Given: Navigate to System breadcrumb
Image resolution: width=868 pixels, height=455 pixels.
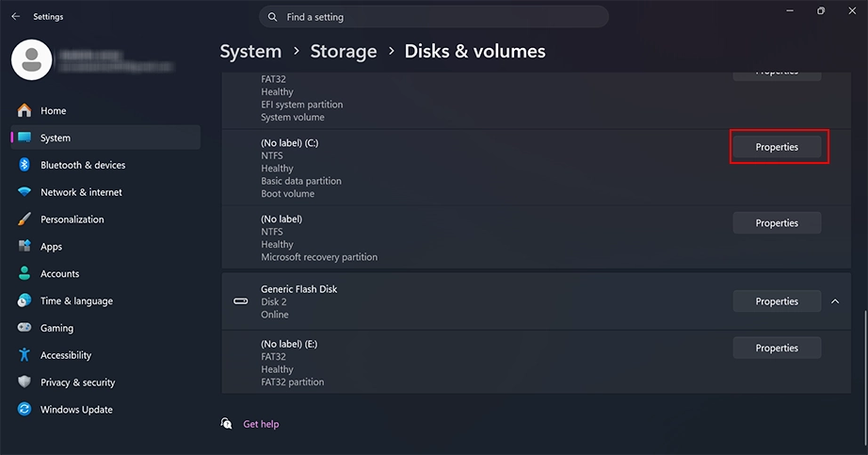Looking at the screenshot, I should tap(250, 52).
